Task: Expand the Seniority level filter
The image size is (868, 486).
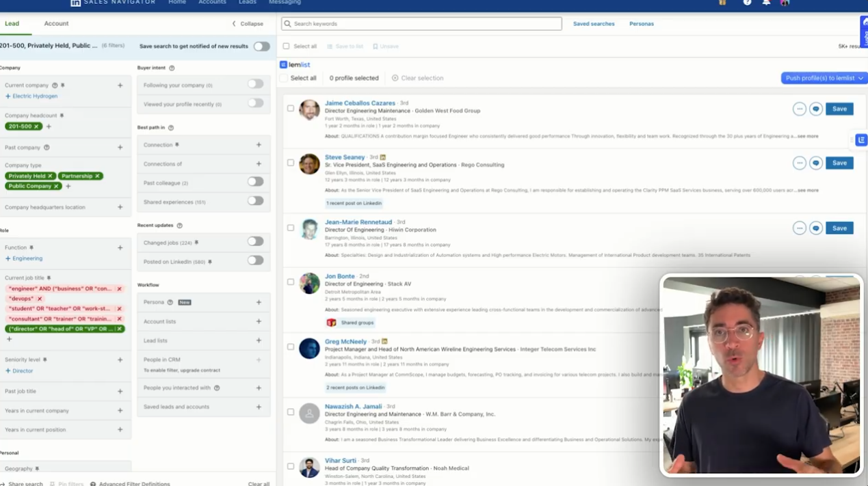Action: pos(120,360)
